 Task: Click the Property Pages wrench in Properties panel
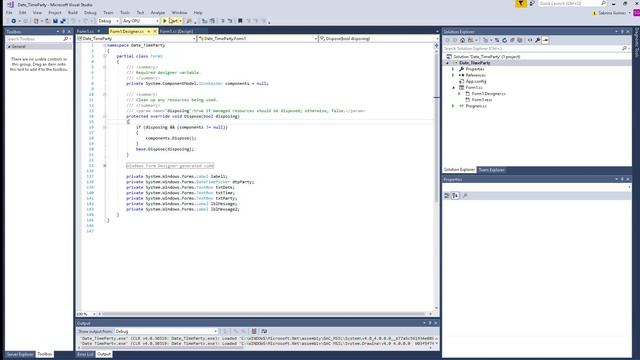point(465,196)
